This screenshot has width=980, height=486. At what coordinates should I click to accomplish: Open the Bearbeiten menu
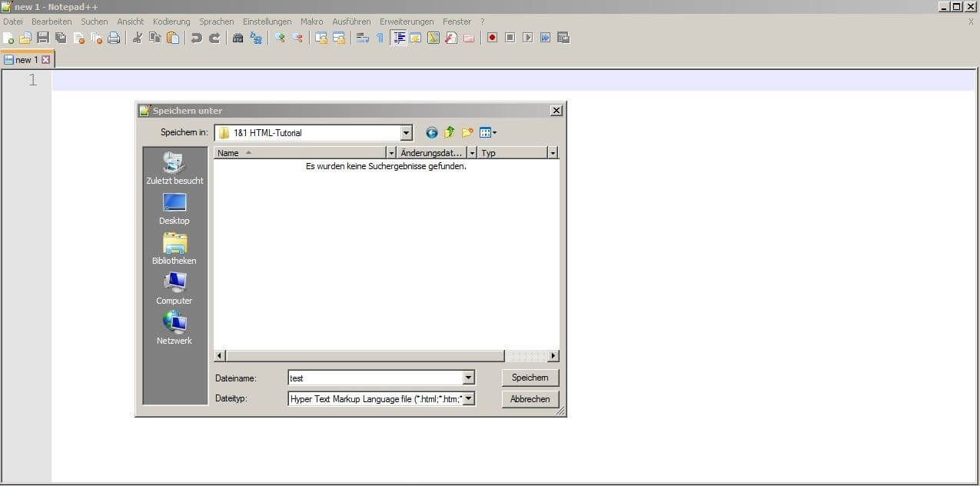pyautogui.click(x=51, y=22)
